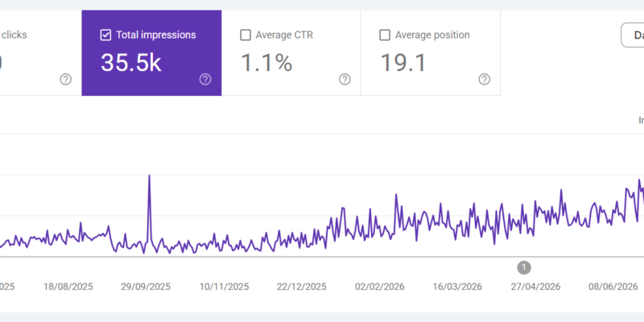Screen dimensions: 644x322
Task: Tick the Average position checkbox
Action: click(385, 35)
